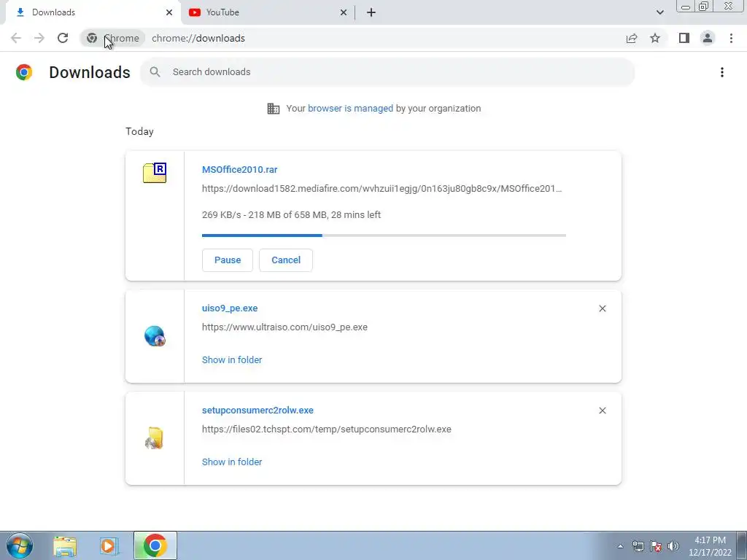Click the MSOffice2010 download progress bar
This screenshot has height=560, width=747.
coord(384,236)
